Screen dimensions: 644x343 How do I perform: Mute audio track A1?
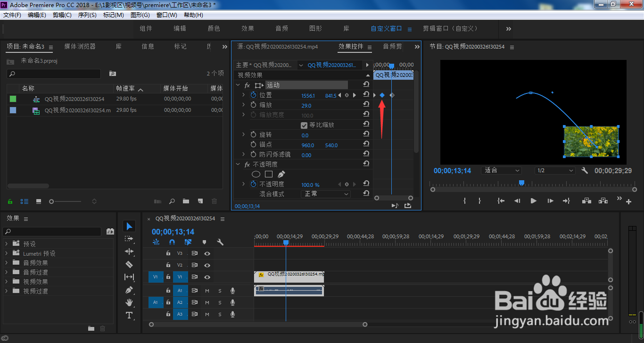[207, 291]
